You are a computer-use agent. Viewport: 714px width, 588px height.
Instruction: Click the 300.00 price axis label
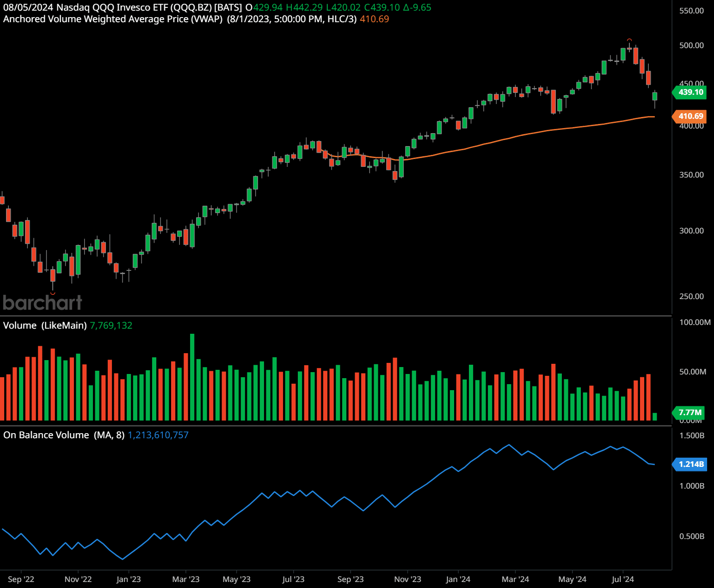(x=691, y=231)
